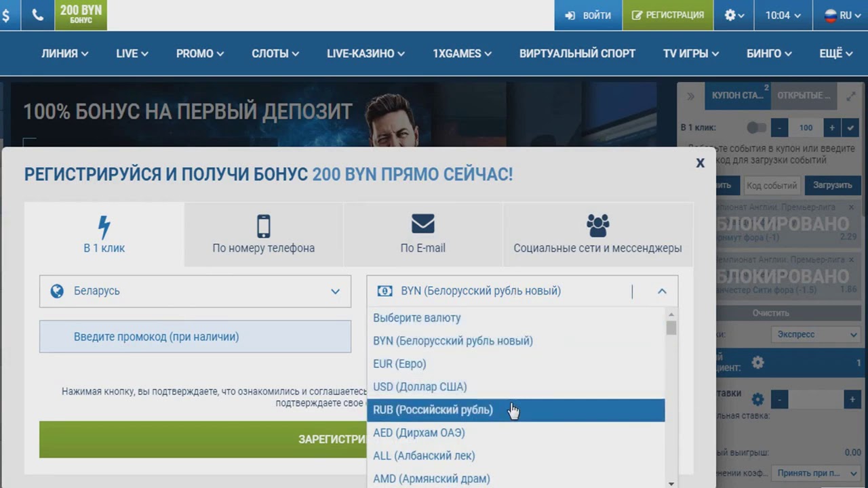
Task: Open the stake settings gear icon
Action: pos(758,399)
